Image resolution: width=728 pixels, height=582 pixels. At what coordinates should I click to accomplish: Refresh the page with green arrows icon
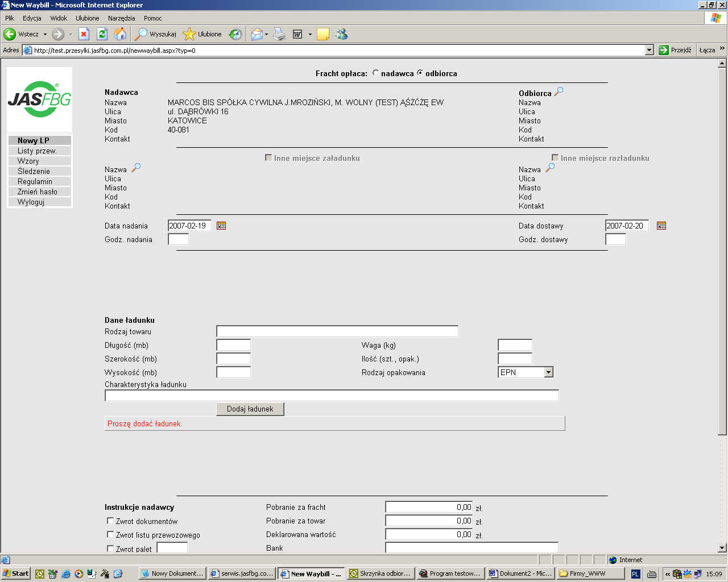(102, 34)
